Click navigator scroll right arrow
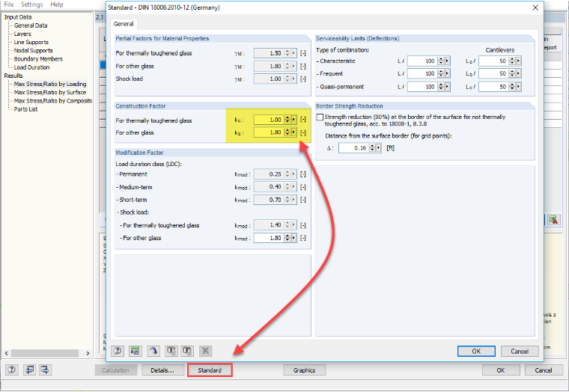The image size is (569, 392). [88, 353]
